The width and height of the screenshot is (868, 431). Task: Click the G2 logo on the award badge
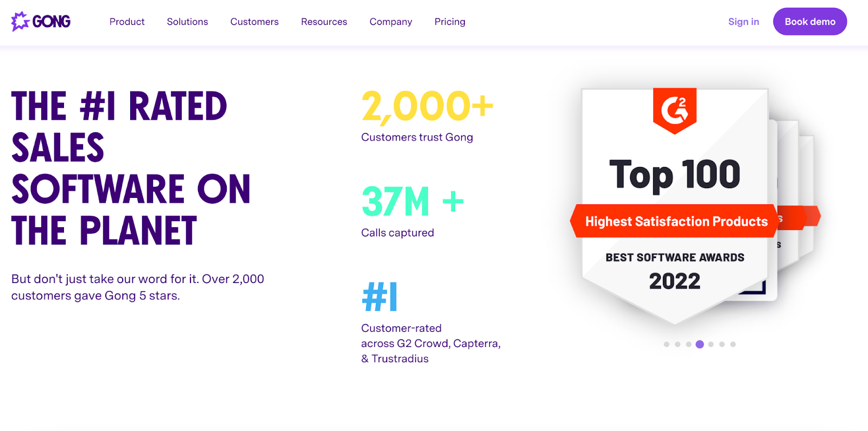coord(674,111)
